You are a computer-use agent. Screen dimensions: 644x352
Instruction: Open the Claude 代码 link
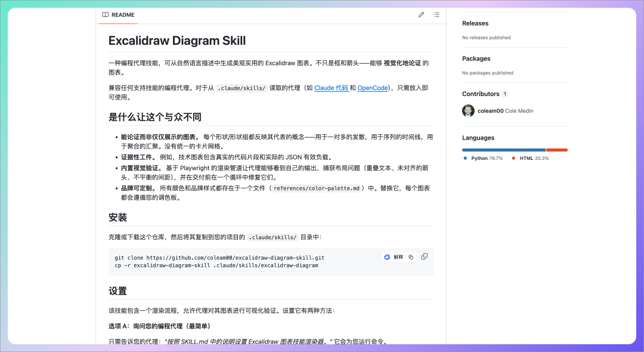(331, 88)
